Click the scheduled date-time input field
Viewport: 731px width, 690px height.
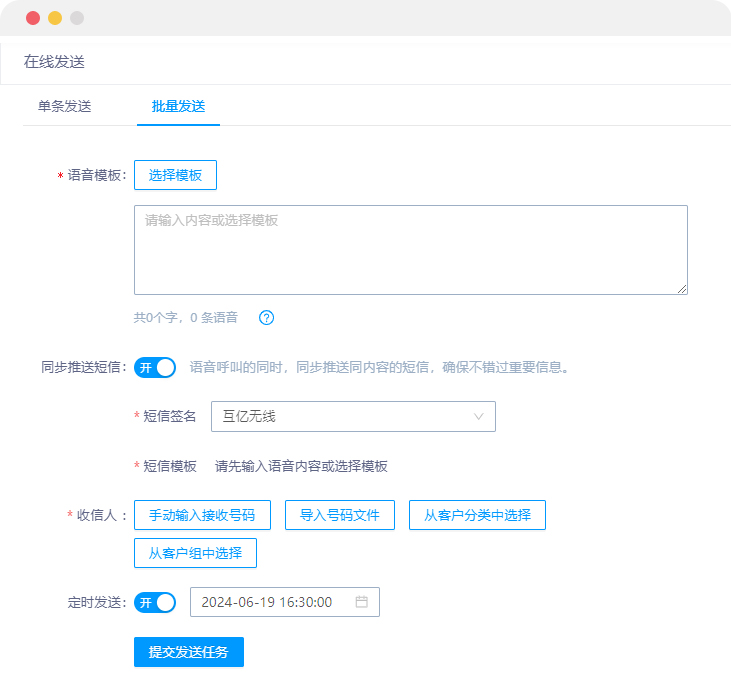pyautogui.click(x=270, y=602)
